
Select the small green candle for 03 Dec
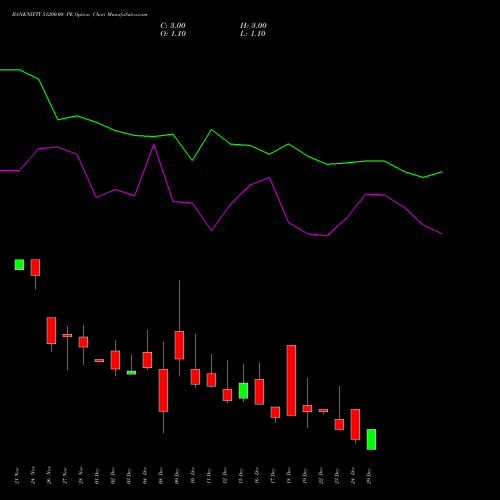click(x=131, y=373)
